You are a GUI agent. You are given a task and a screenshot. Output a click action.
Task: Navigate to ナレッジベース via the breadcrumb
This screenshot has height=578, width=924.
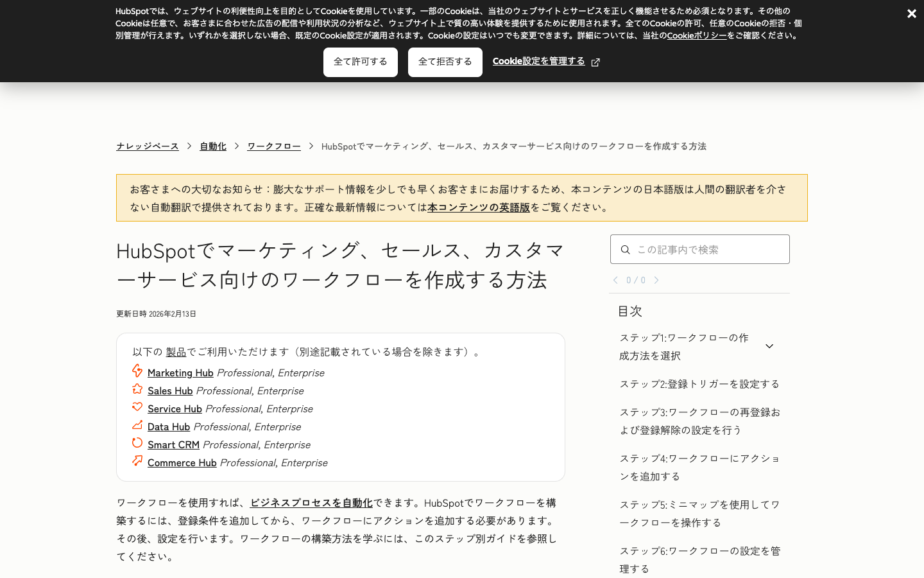click(x=147, y=146)
